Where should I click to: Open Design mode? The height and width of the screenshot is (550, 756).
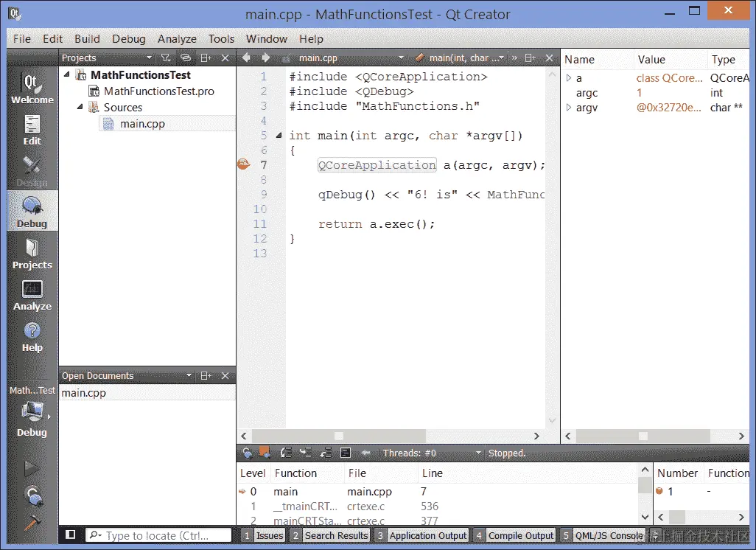click(x=32, y=171)
